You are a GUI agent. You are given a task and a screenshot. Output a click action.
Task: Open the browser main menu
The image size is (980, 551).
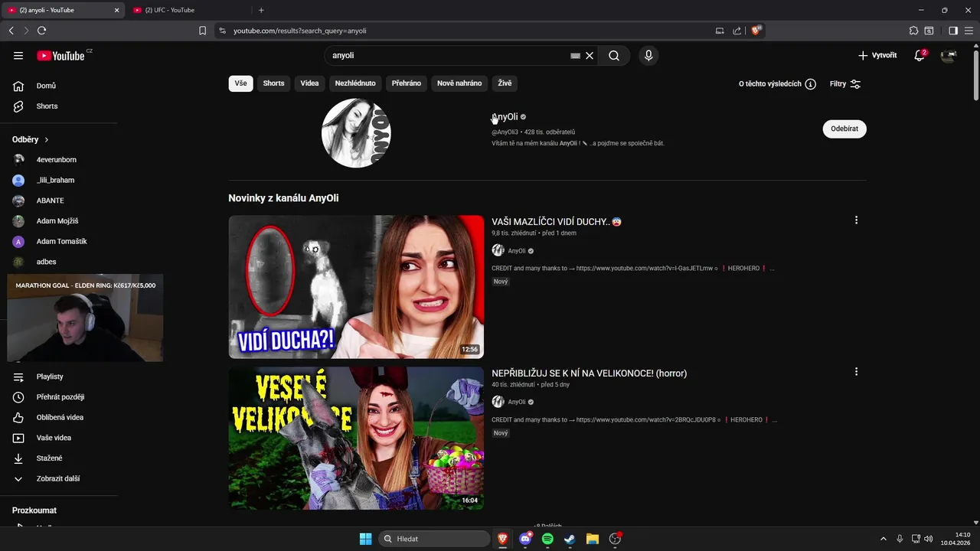[x=969, y=31]
